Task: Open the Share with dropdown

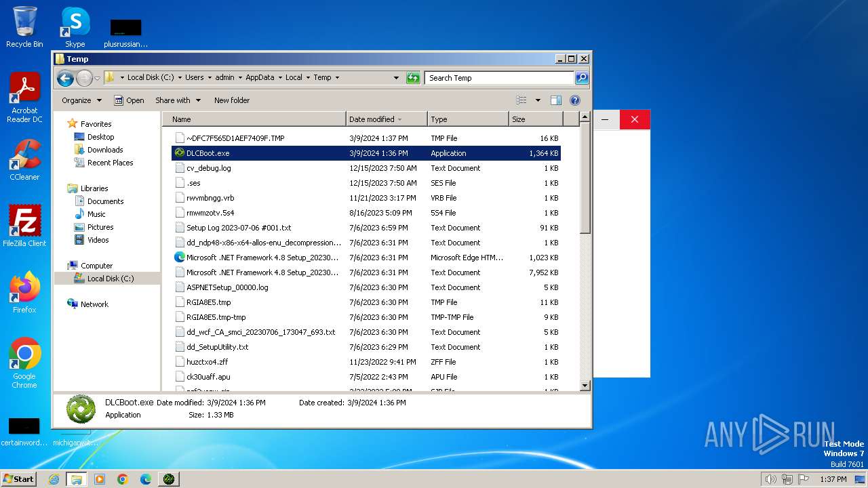Action: (x=178, y=100)
